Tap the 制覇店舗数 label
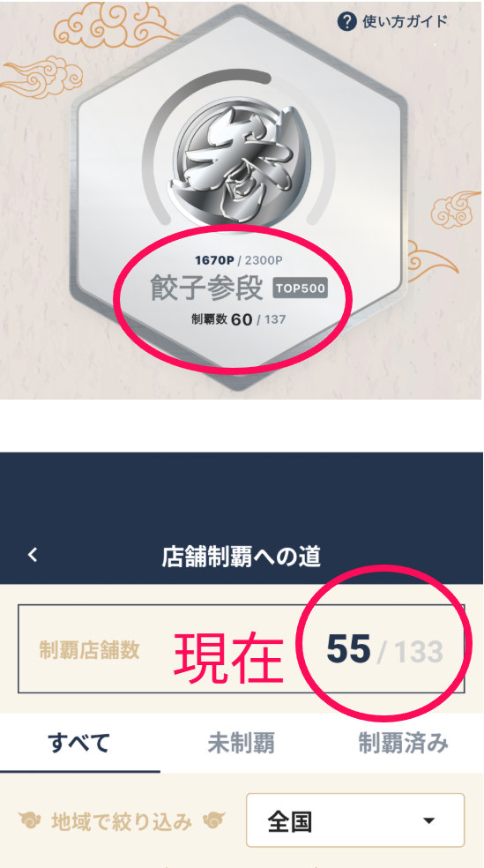Viewport: 484px width, 868px height. click(x=90, y=650)
